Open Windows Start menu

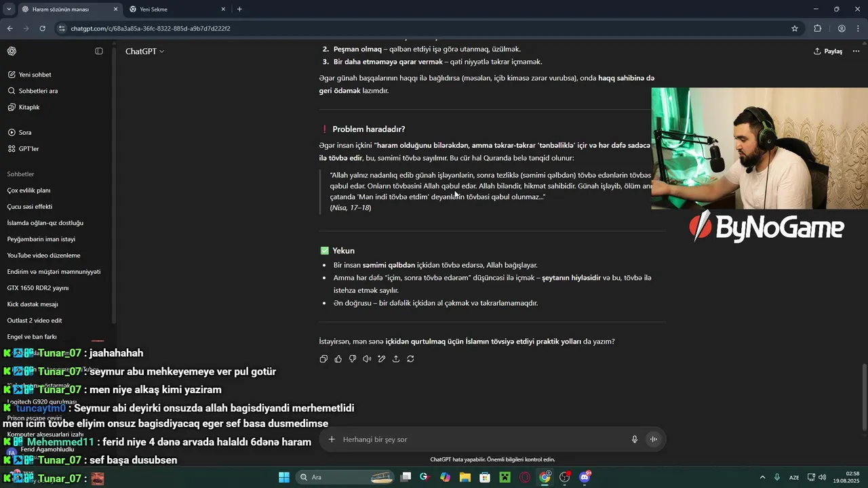click(284, 477)
